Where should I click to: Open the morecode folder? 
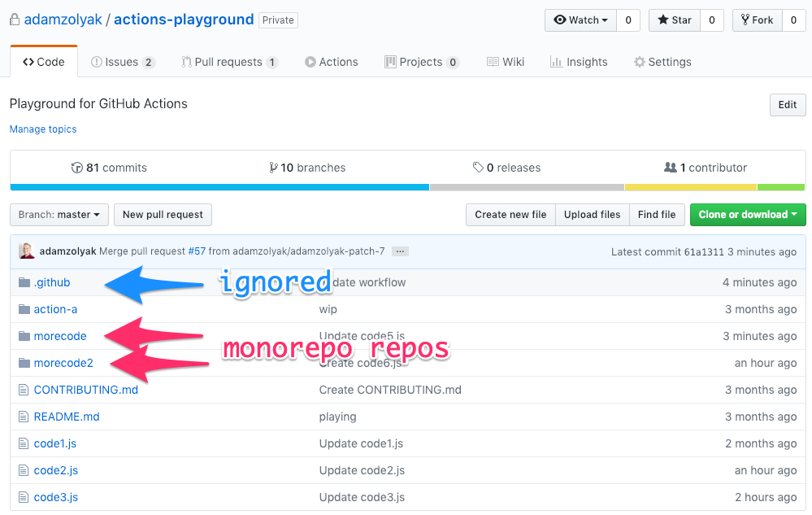[60, 336]
